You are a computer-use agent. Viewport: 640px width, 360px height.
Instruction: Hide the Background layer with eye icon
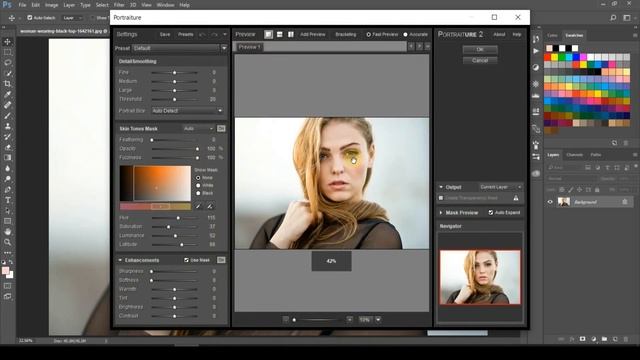pos(550,202)
